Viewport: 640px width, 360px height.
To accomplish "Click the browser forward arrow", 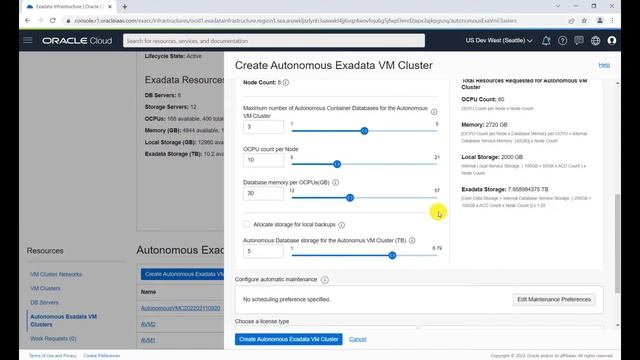I will [40, 20].
